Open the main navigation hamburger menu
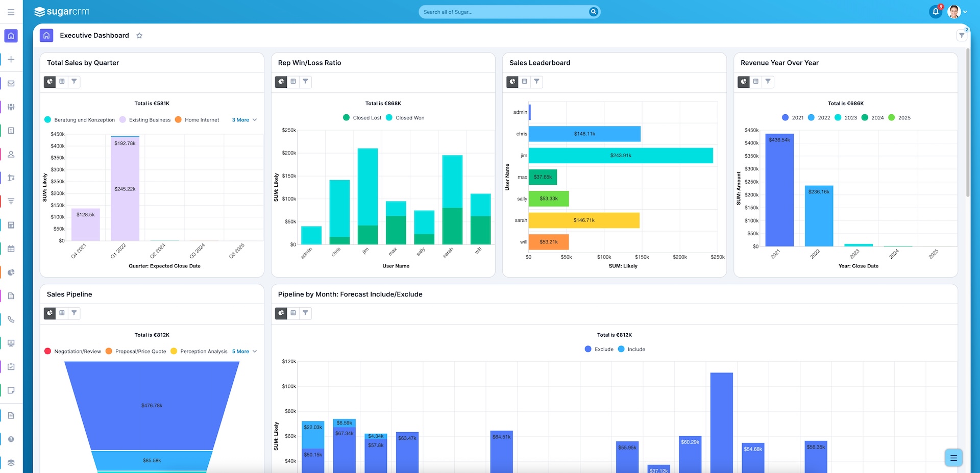Image resolution: width=980 pixels, height=473 pixels. [x=11, y=11]
